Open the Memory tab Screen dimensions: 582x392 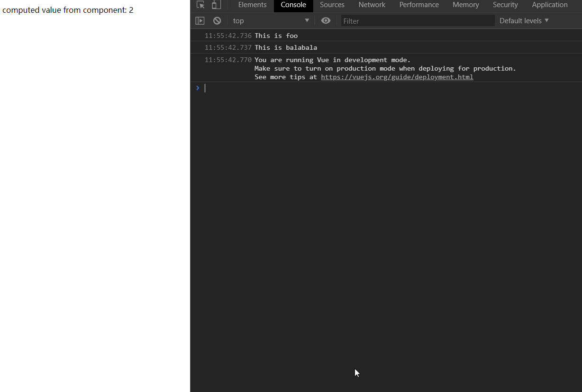(x=465, y=5)
